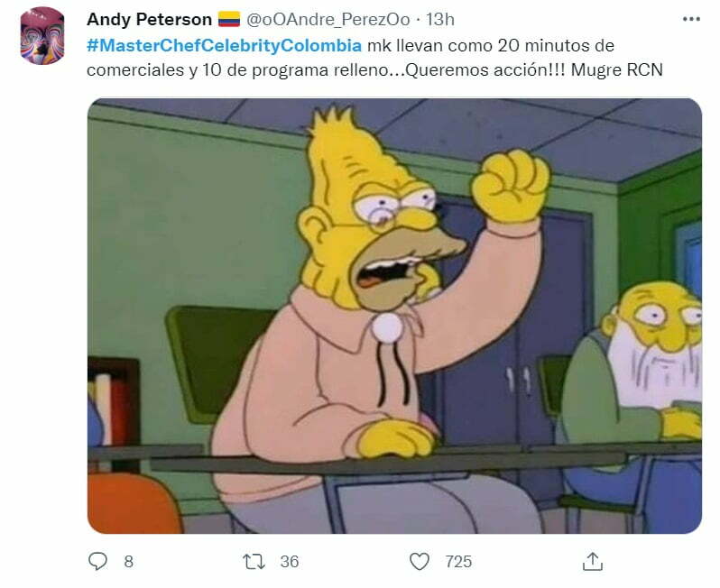Screen dimensions: 720x588
Task: Retweet this post using the arrows icon
Action: [x=254, y=561]
